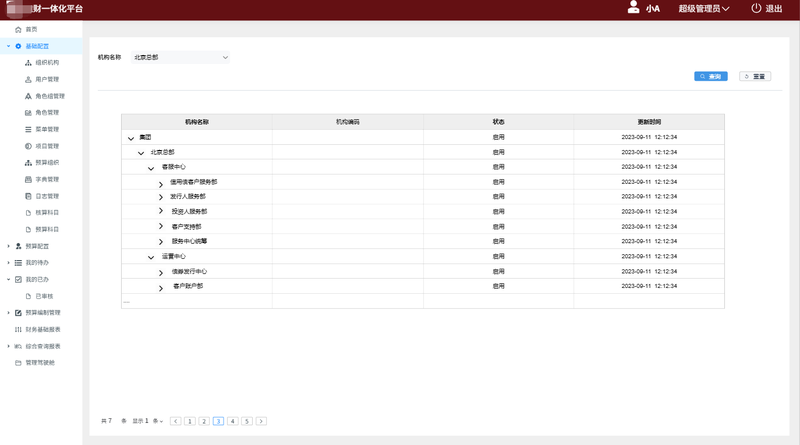The width and height of the screenshot is (800, 445).
Task: Click 启用 status in 集团 row
Action: [498, 137]
